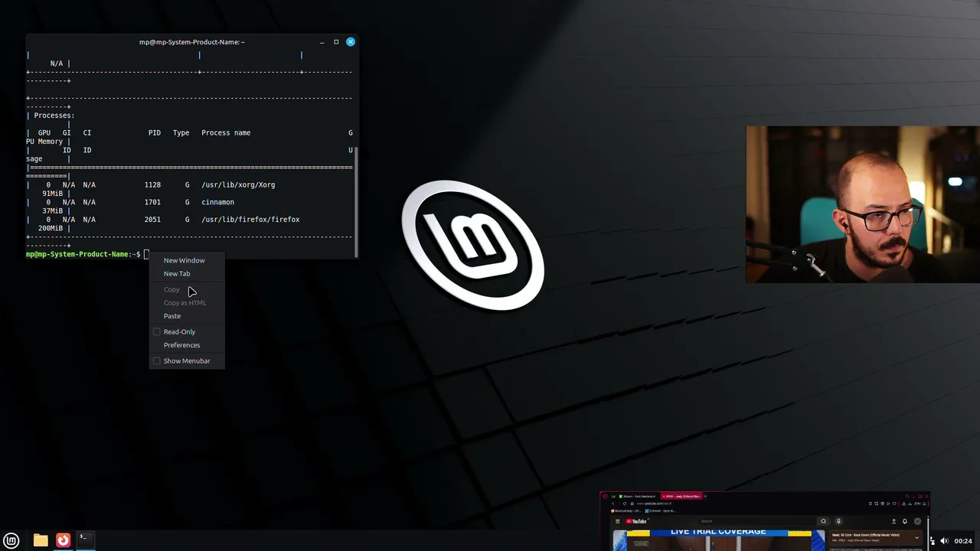Screen dimensions: 980x551
Task: Close the terminal with the blue X
Action: (x=351, y=41)
